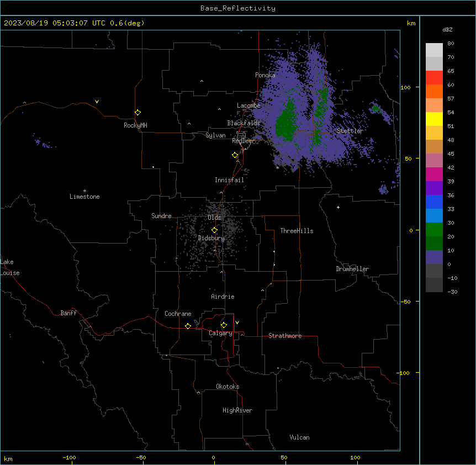Image resolution: width=476 pixels, height=465 pixels.
Task: Select the white 80 dBZ legend swatch
Action: point(434,50)
